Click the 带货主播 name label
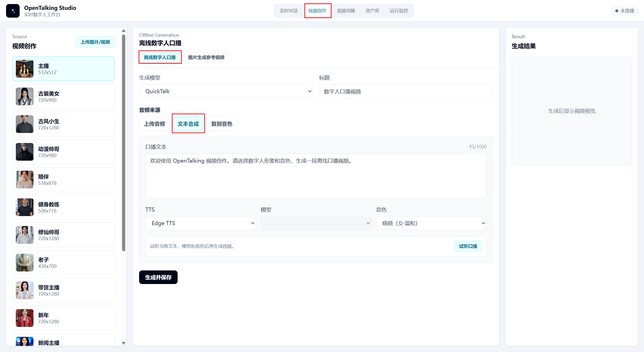 pos(49,288)
